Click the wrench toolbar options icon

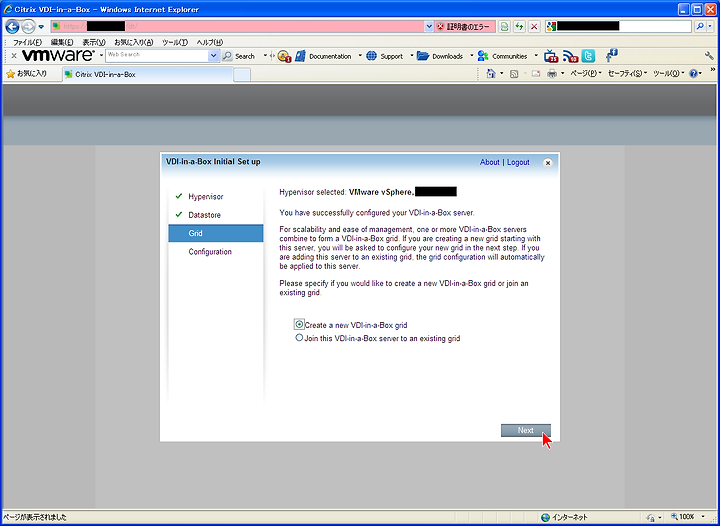pyautogui.click(x=709, y=56)
